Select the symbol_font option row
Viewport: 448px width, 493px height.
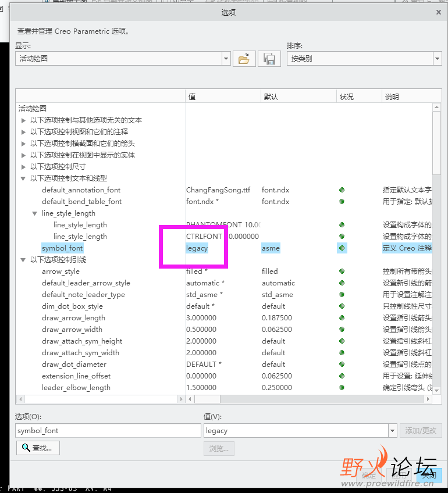coord(62,248)
